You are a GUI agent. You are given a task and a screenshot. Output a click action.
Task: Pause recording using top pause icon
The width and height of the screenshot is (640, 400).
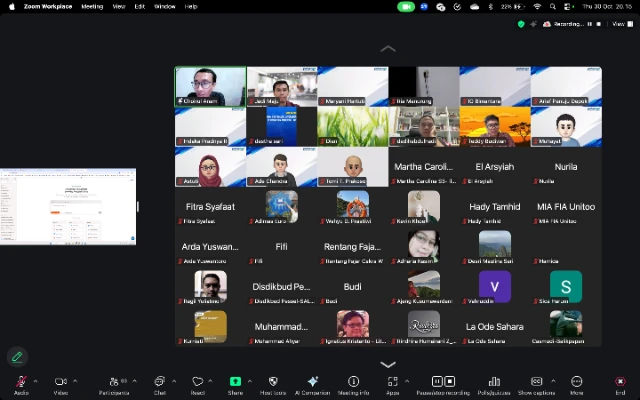pyautogui.click(x=589, y=24)
